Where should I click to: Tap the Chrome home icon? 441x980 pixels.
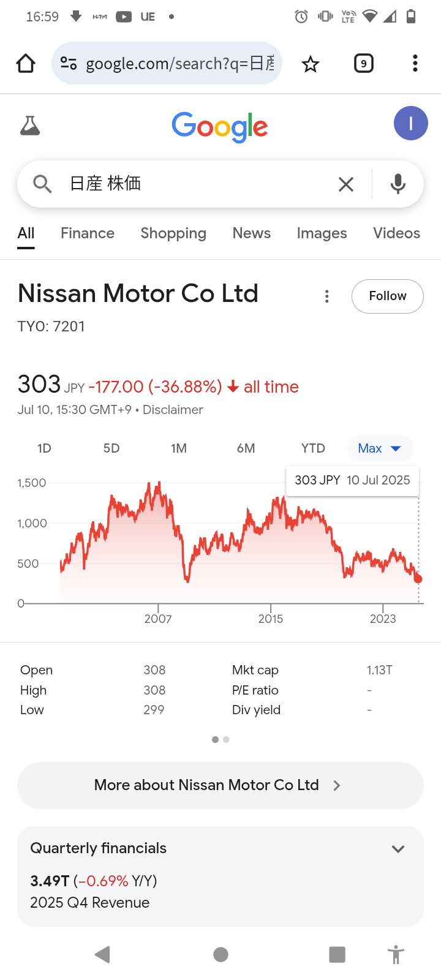pyautogui.click(x=26, y=64)
